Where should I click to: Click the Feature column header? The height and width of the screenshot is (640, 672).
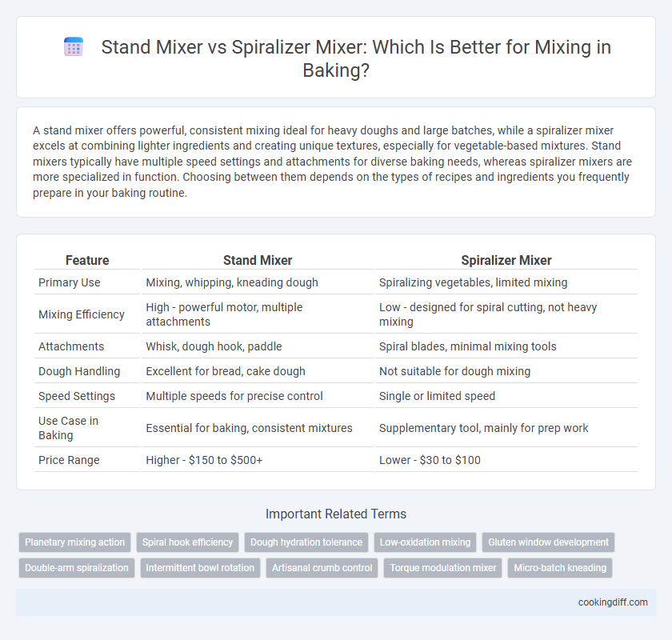[x=87, y=260]
